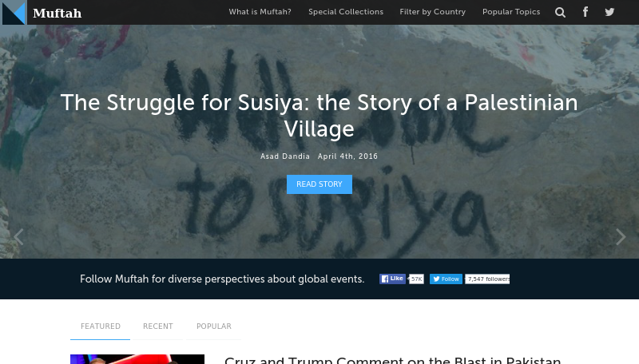Screen dimensions: 639x364
Task: Visit Muftah's Facebook page icon
Action: click(x=585, y=12)
